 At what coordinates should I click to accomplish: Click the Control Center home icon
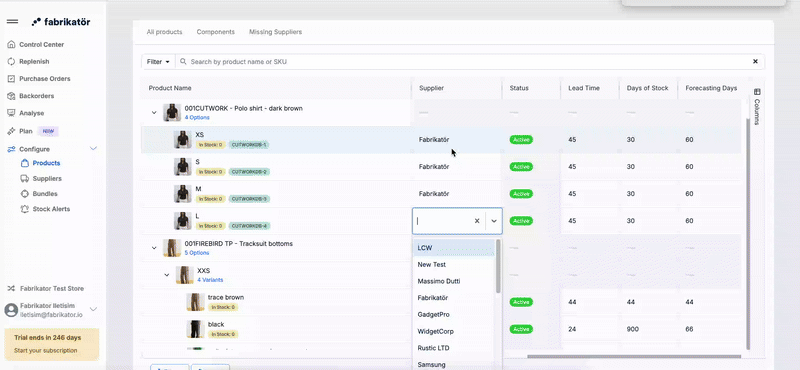(11, 44)
